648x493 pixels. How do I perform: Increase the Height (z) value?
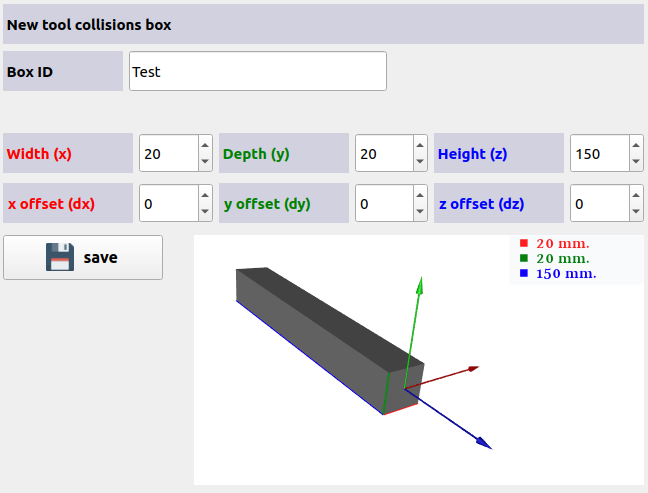pos(636,145)
